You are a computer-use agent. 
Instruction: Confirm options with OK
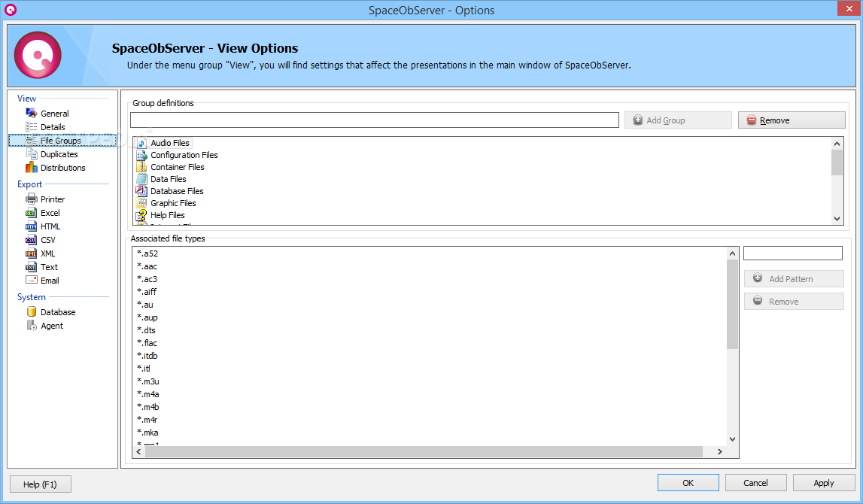(688, 482)
